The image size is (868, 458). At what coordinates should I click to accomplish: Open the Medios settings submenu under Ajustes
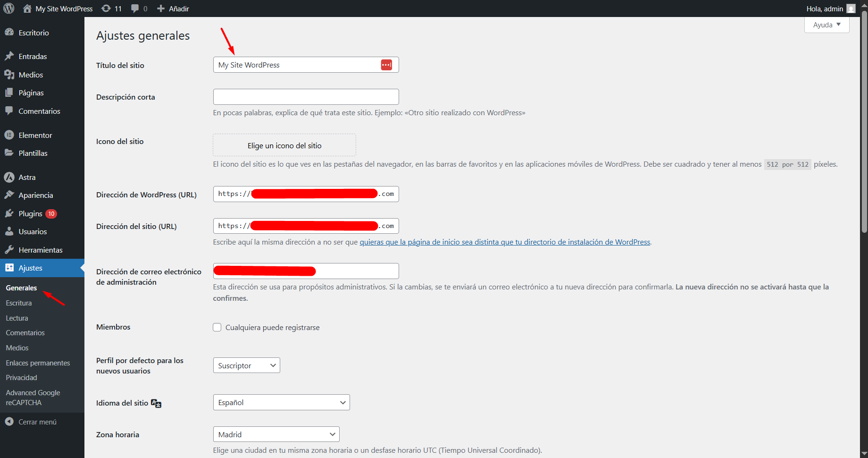[x=17, y=348]
